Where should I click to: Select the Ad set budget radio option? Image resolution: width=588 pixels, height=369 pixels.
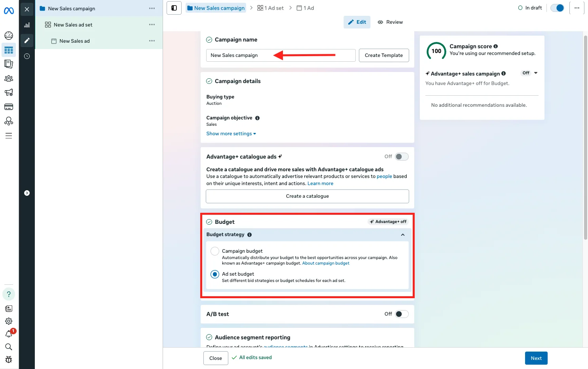[215, 274]
